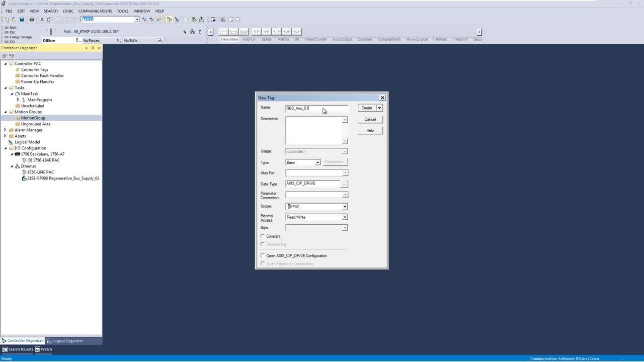644x362 pixels.
Task: Open the VIEW menu
Action: coord(34,11)
